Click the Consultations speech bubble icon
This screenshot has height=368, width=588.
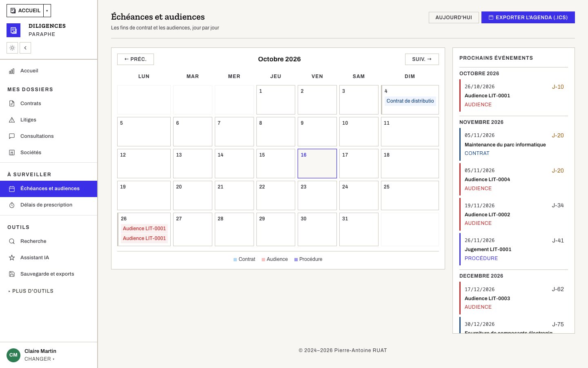[12, 136]
